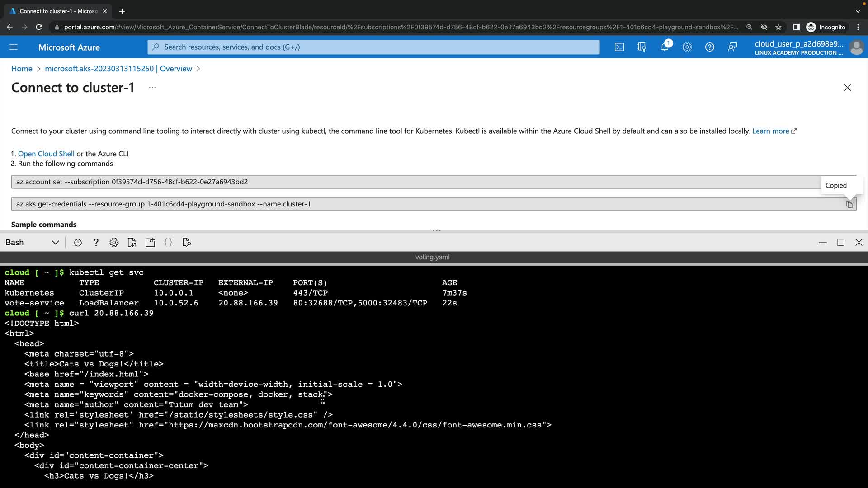This screenshot has height=488, width=868.
Task: Open the Azure portal hamburger menu
Action: pos(14,47)
